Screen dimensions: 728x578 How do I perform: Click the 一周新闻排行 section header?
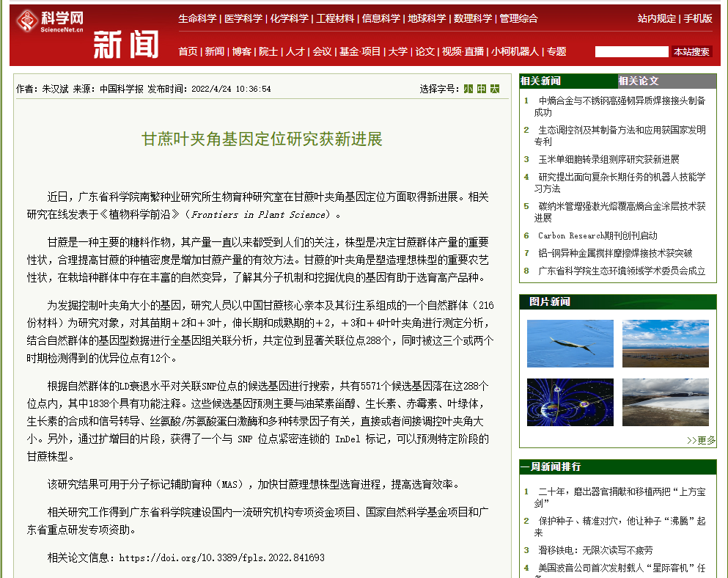click(x=617, y=467)
